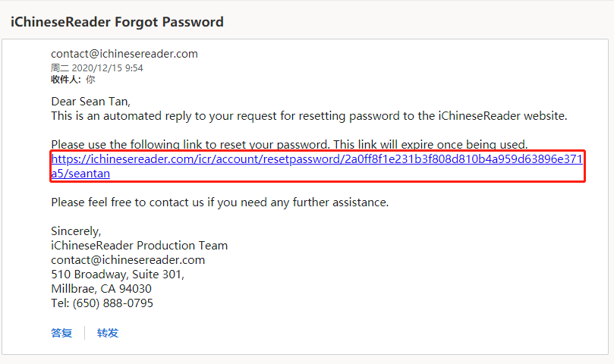Click the Sincerely closing line
Image resolution: width=614 pixels, height=364 pixels.
76,231
